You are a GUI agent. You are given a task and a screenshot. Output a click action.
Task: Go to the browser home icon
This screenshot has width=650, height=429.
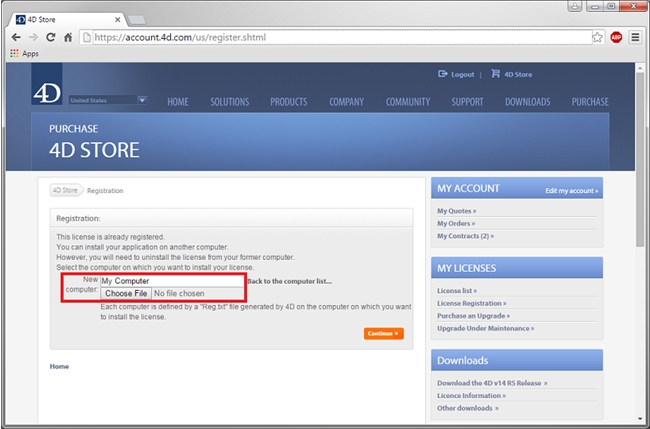coord(68,37)
